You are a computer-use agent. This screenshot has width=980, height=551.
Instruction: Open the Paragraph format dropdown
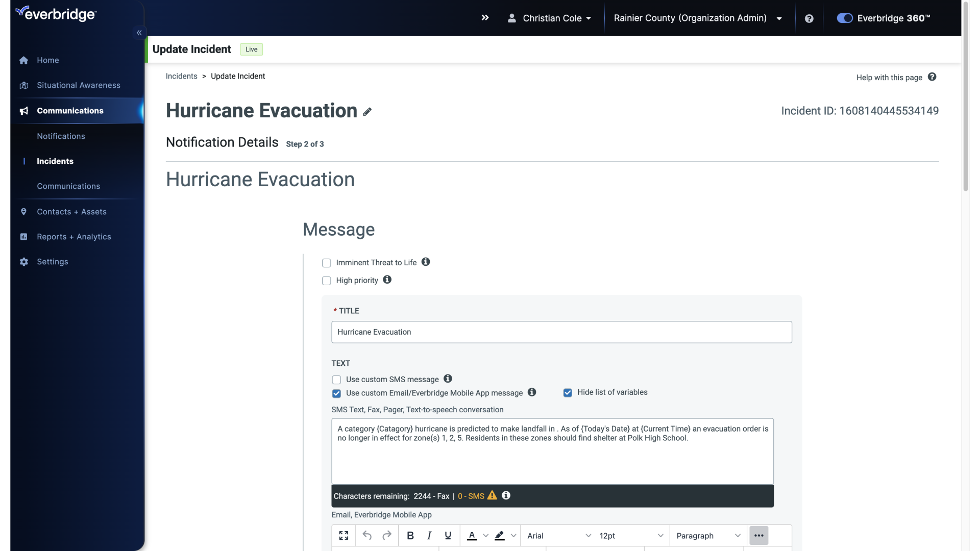tap(708, 535)
